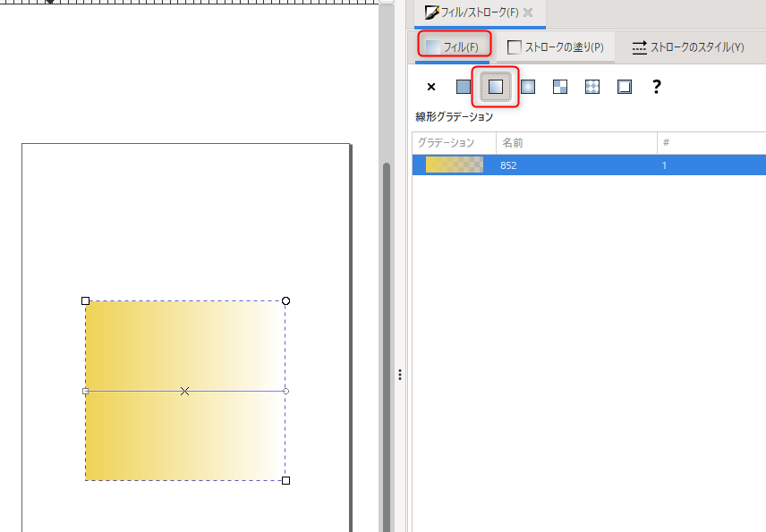This screenshot has width=766, height=532.
Task: Click the # column header
Action: pyautogui.click(x=711, y=143)
